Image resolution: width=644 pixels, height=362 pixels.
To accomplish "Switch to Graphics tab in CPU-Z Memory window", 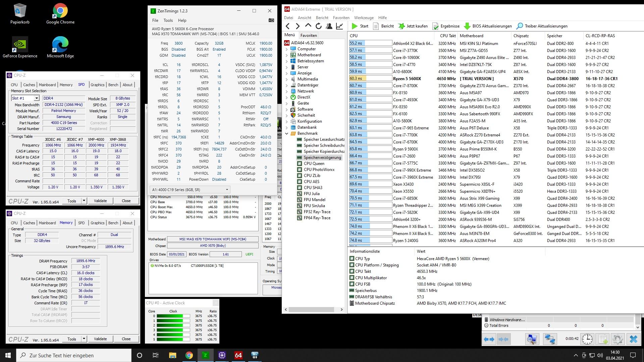I will point(98,223).
